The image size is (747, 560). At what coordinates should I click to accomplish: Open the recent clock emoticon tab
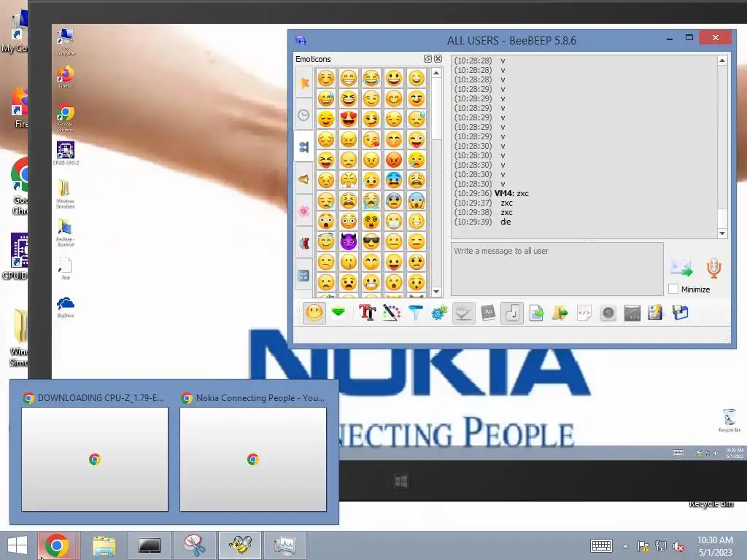point(304,114)
